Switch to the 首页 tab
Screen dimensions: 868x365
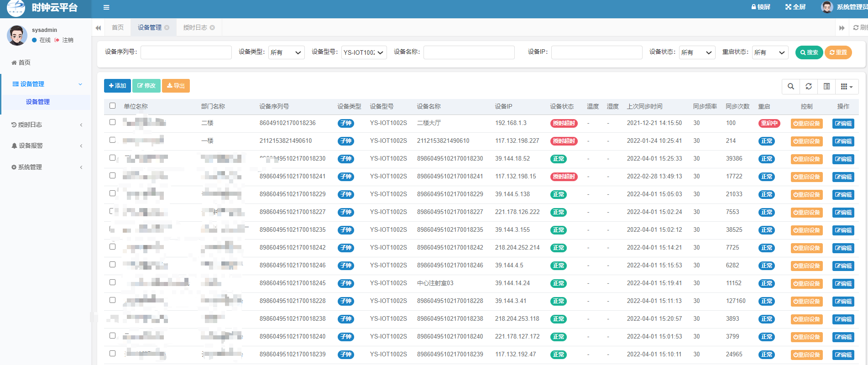(x=118, y=27)
